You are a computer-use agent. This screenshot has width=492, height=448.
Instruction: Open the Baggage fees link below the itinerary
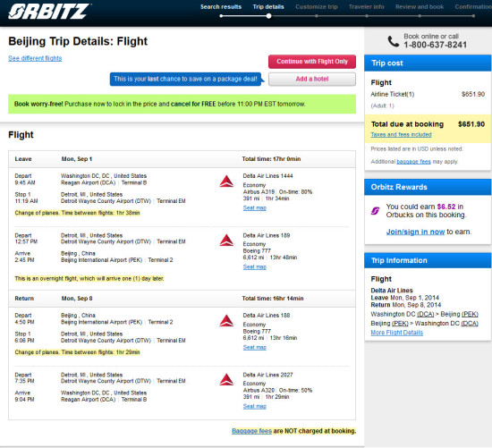[x=251, y=431]
